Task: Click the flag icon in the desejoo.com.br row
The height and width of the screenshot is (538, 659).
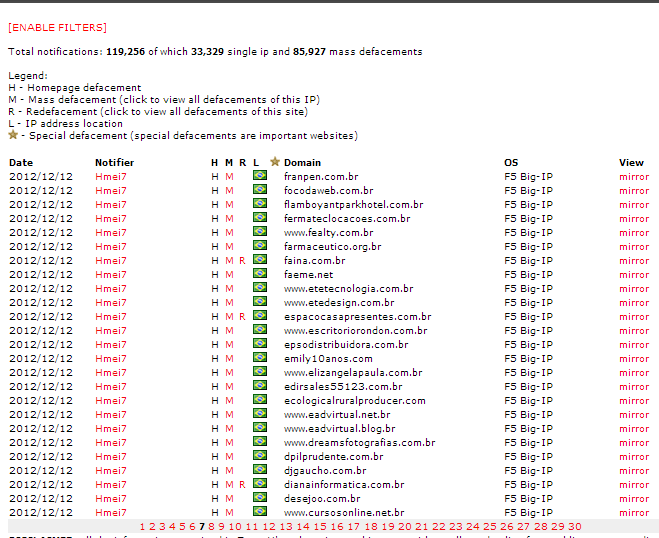Action: [260, 498]
